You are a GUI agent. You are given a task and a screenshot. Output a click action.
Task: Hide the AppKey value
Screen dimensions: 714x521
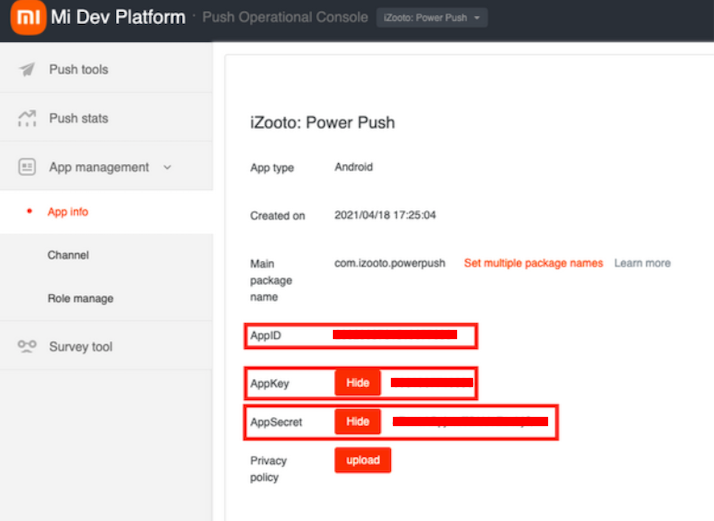coord(357,383)
